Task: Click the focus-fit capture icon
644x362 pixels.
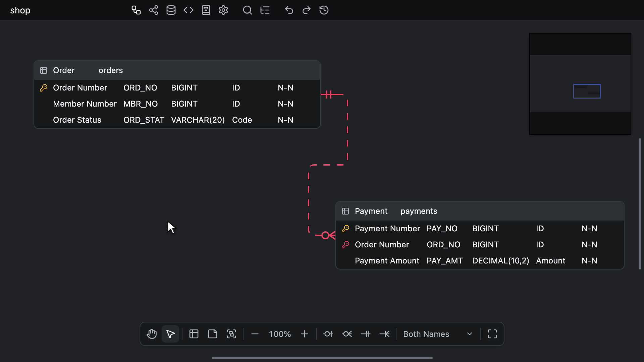Action: click(x=231, y=334)
